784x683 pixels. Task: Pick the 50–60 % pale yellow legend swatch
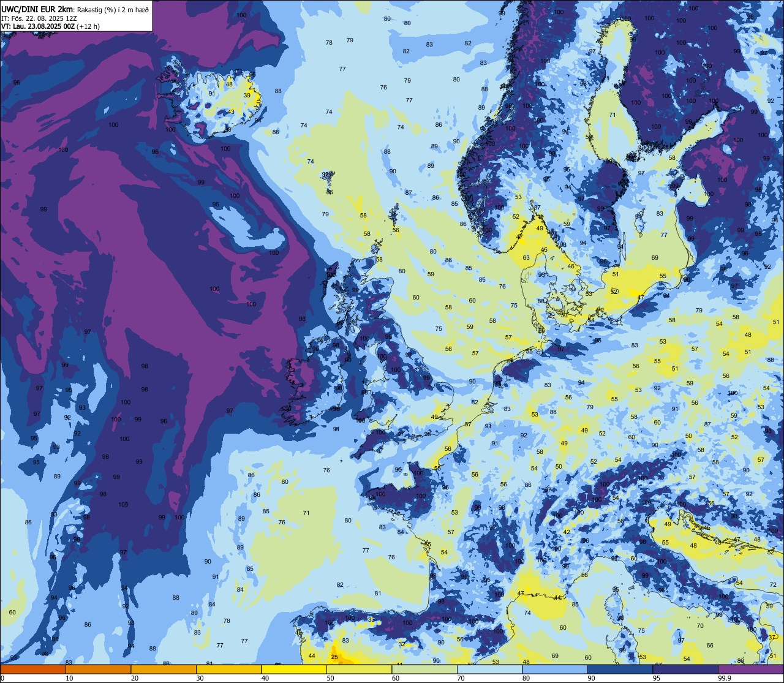359,669
